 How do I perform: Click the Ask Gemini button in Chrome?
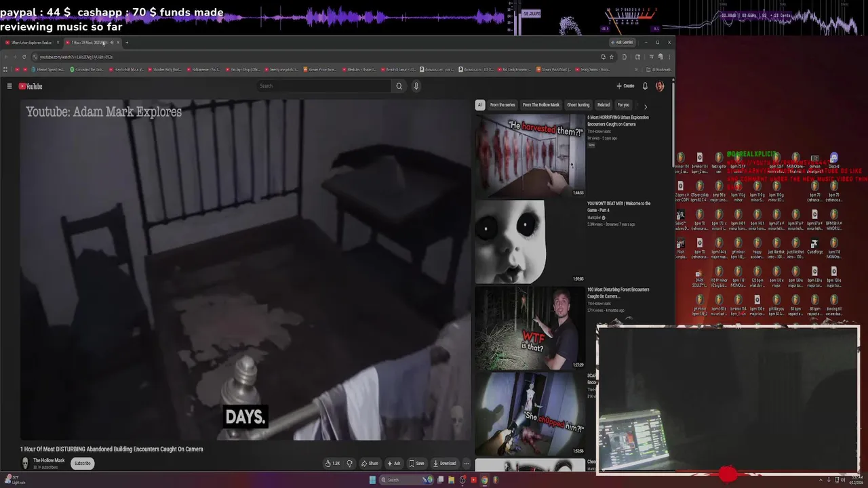pyautogui.click(x=622, y=43)
